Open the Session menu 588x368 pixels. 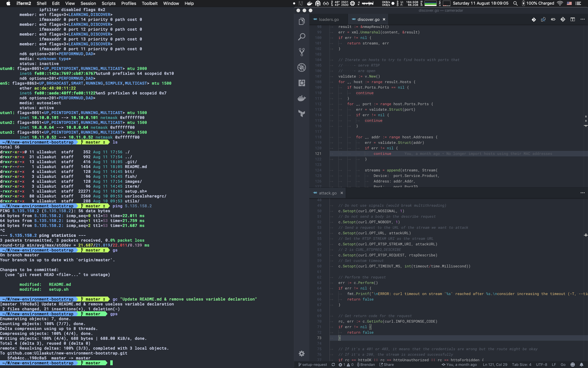88,3
